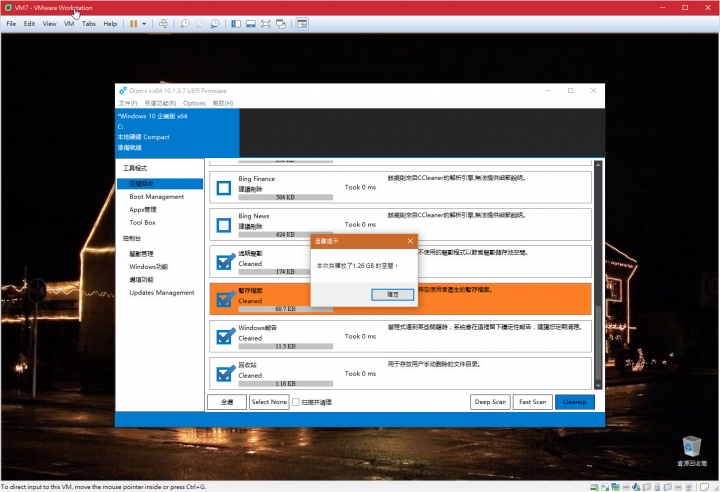Select Tool Box in sidebar
Image resolution: width=720 pixels, height=492 pixels.
click(142, 222)
